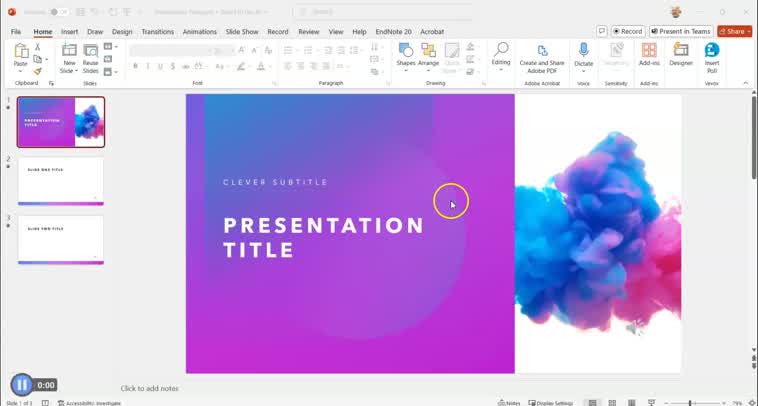Toggle the AutoSave switch
The image size is (758, 406).
pos(59,12)
